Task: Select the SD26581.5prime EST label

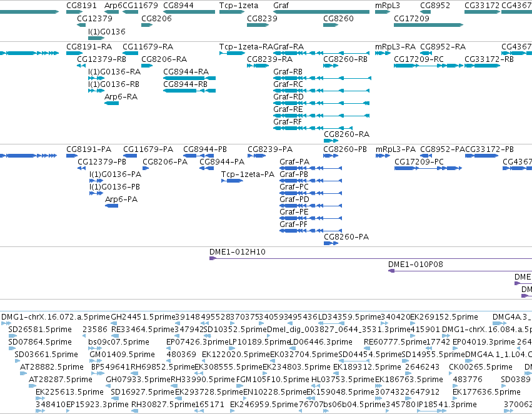Action: [x=39, y=329]
